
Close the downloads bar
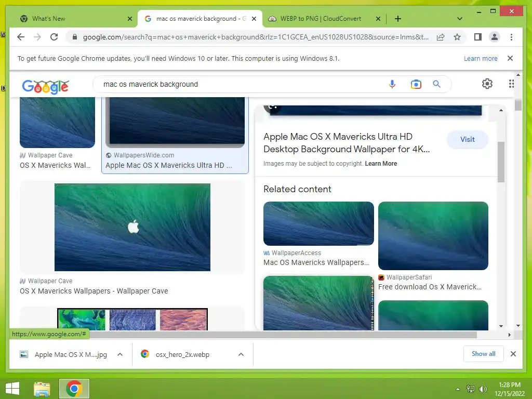(x=513, y=354)
